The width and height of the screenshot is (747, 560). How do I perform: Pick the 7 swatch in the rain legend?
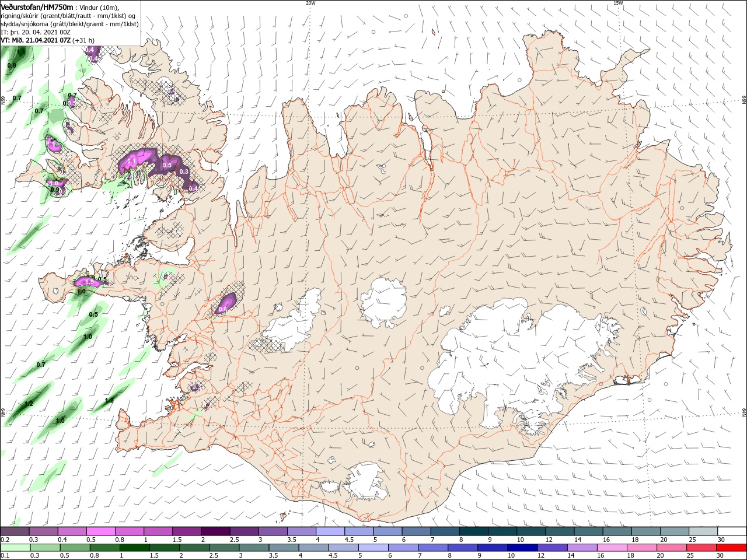pyautogui.click(x=433, y=548)
